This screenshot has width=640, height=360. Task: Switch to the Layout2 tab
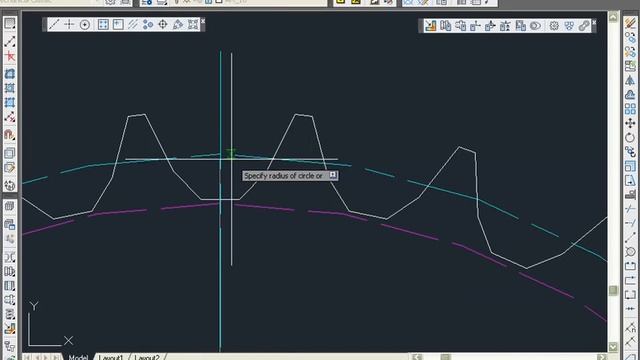(147, 357)
